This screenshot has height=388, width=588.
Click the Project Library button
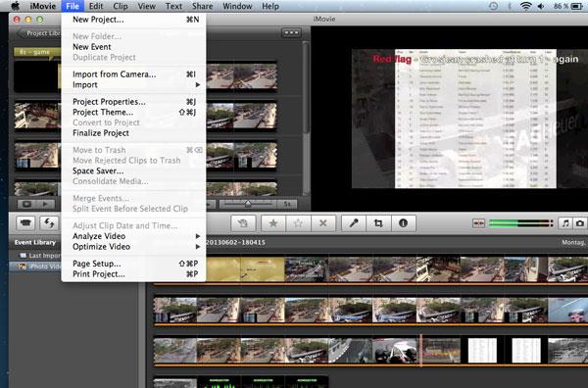[40, 33]
